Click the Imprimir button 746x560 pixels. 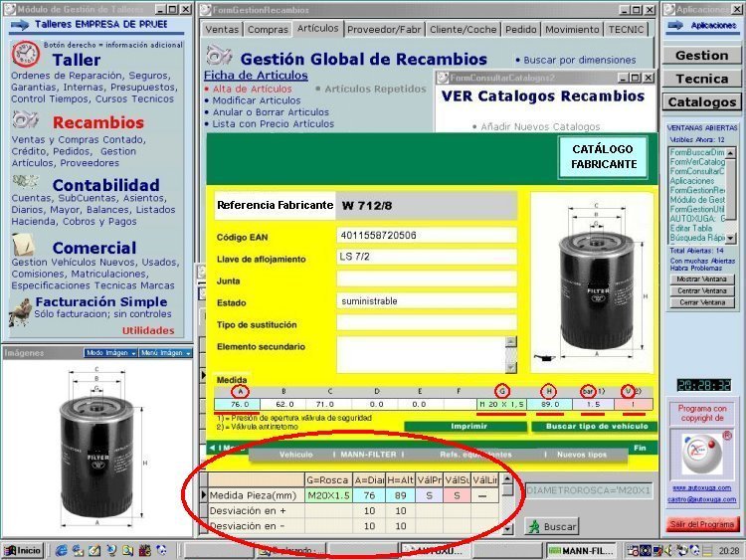coord(466,427)
